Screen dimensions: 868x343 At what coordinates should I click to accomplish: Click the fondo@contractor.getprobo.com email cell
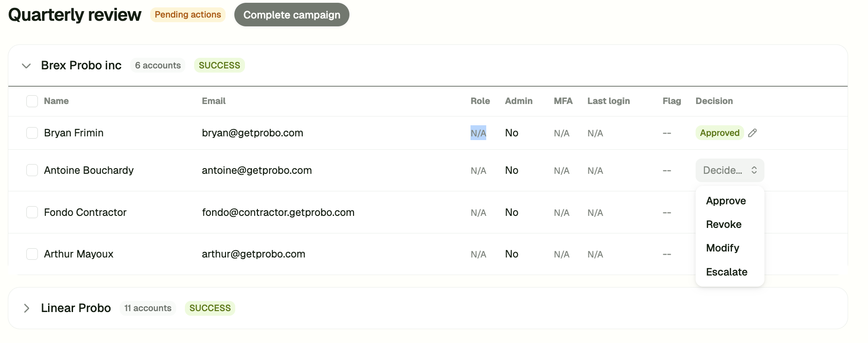tap(278, 212)
